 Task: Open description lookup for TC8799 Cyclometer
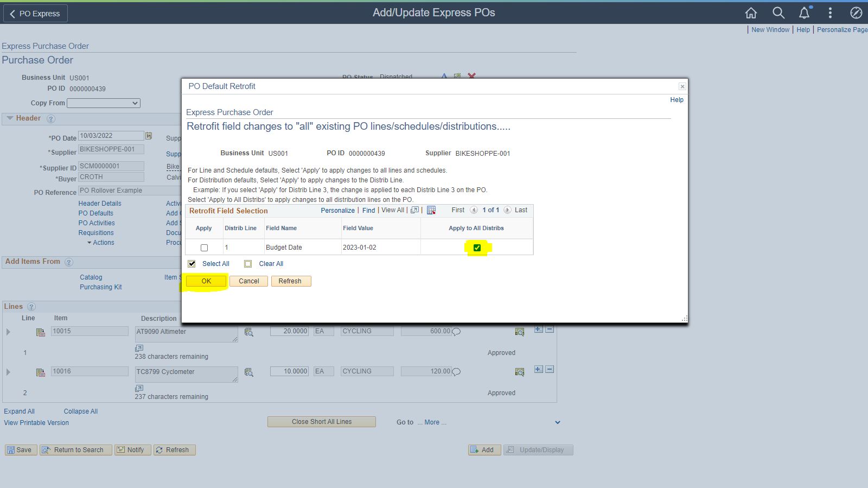click(x=249, y=372)
